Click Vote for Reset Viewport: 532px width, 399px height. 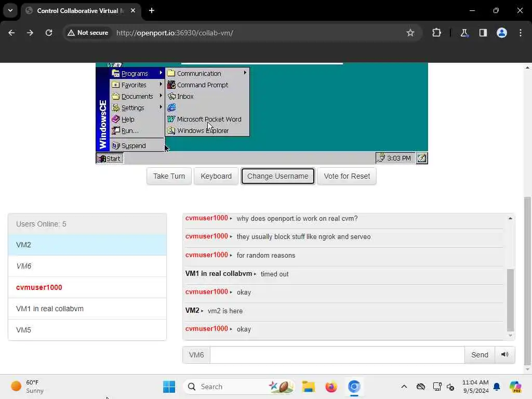347,176
